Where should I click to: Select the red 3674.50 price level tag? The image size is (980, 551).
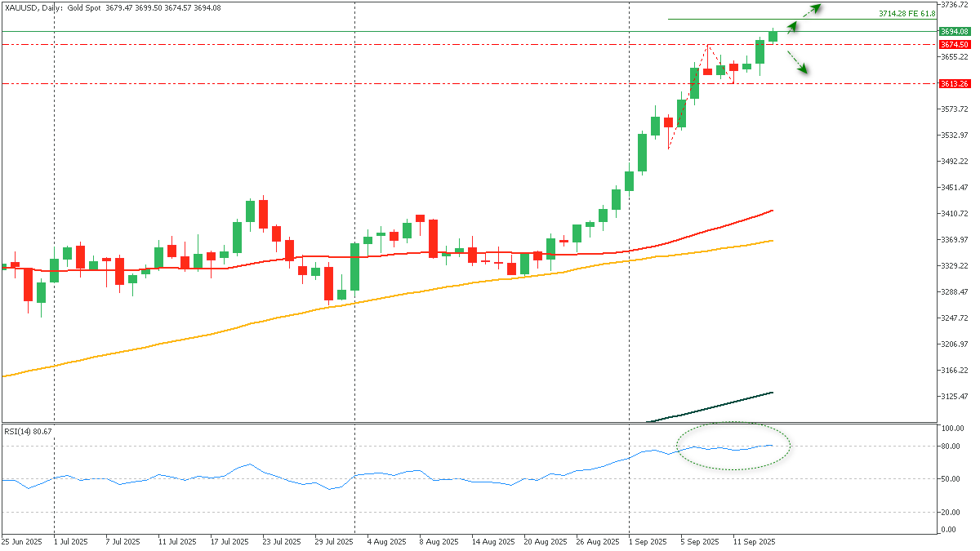954,44
